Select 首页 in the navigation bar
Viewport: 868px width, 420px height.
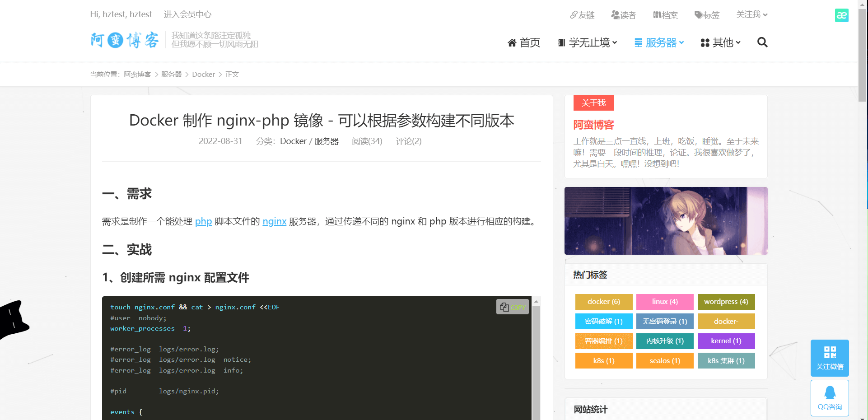[x=523, y=42]
